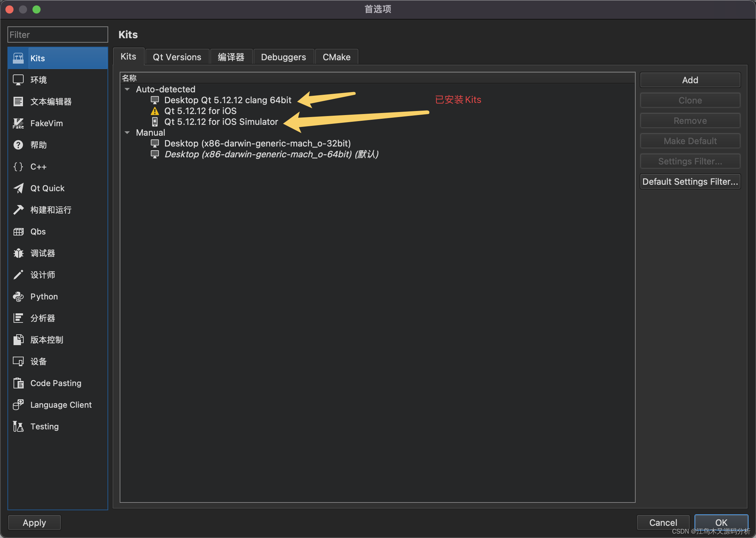This screenshot has height=538, width=756.
Task: Switch to the Qt Versions tab
Action: pyautogui.click(x=177, y=57)
